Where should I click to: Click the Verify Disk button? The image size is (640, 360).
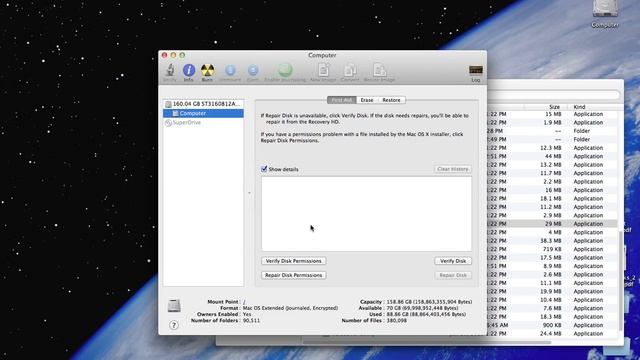453,261
